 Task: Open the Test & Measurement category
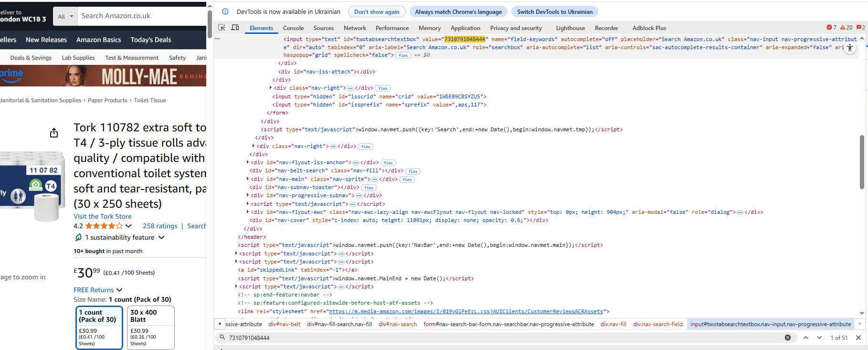click(132, 58)
